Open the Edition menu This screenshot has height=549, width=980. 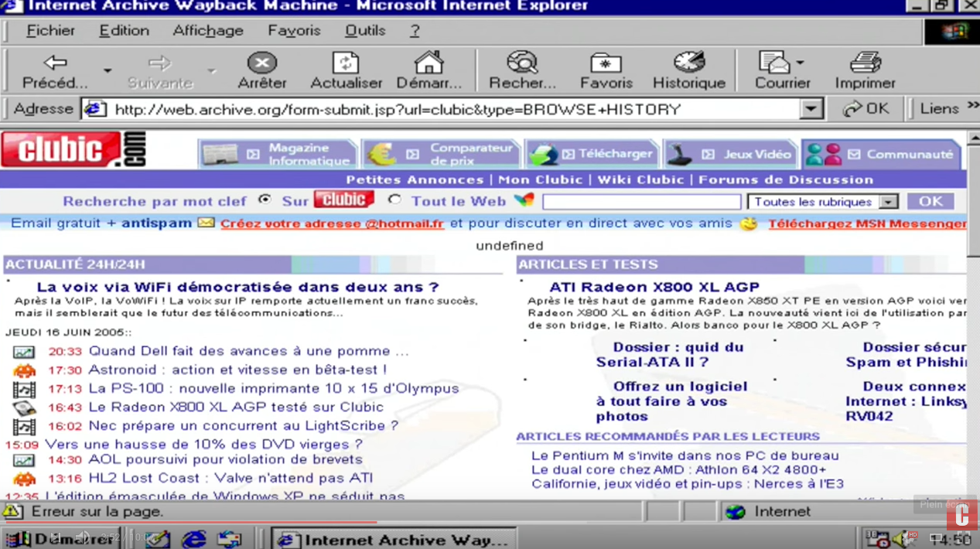click(x=124, y=31)
